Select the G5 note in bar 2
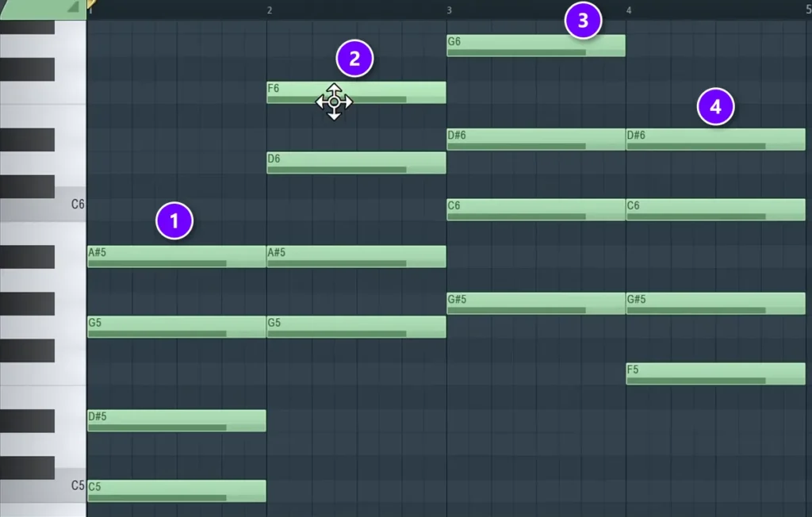Viewport: 812px width, 517px height. tap(356, 327)
